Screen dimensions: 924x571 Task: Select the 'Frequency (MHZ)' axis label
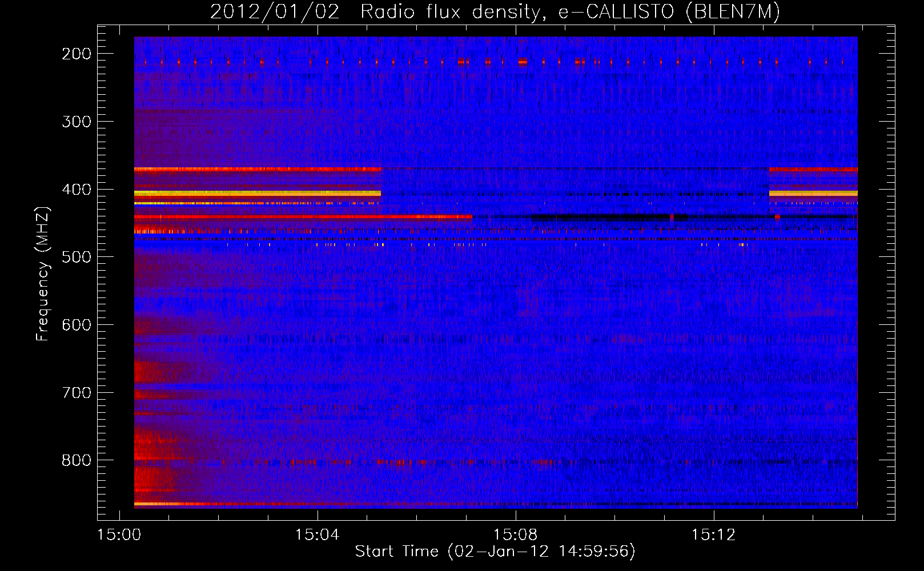point(43,274)
